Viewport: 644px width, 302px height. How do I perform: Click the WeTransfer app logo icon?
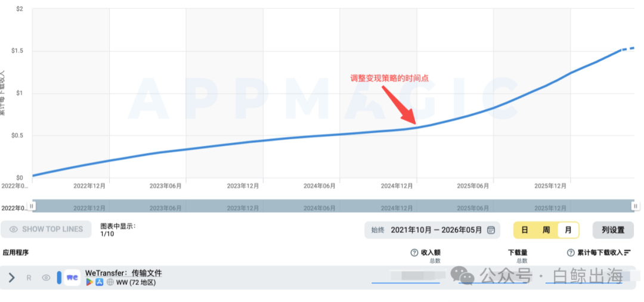point(72,278)
